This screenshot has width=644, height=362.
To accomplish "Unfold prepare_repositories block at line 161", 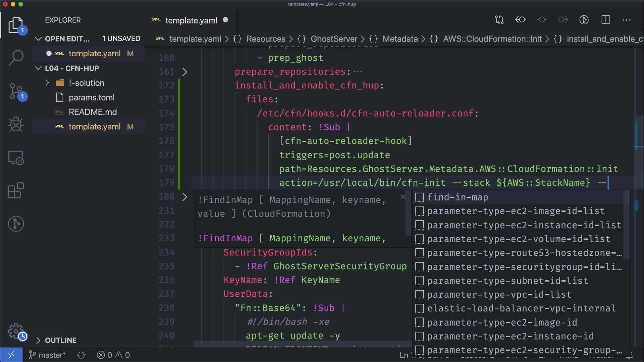I will tap(184, 72).
